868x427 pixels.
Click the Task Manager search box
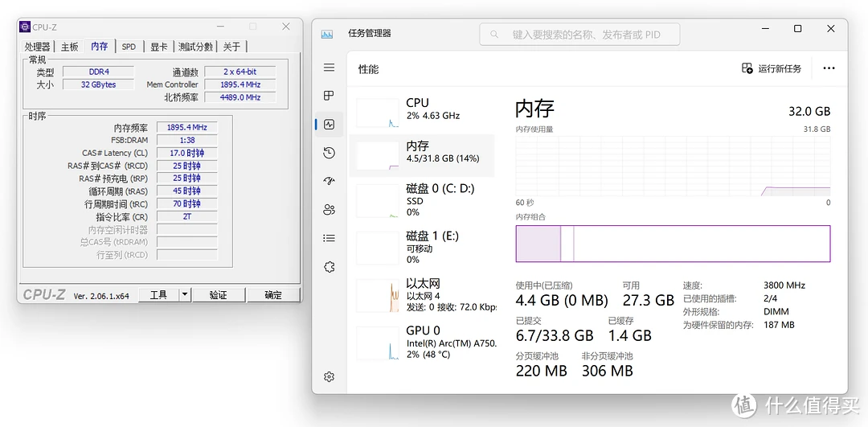(579, 35)
